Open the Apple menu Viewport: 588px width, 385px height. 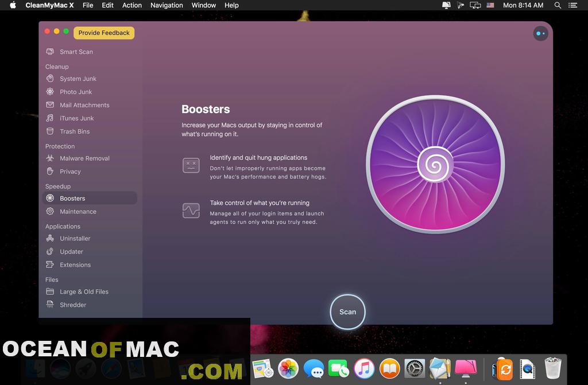click(x=13, y=5)
